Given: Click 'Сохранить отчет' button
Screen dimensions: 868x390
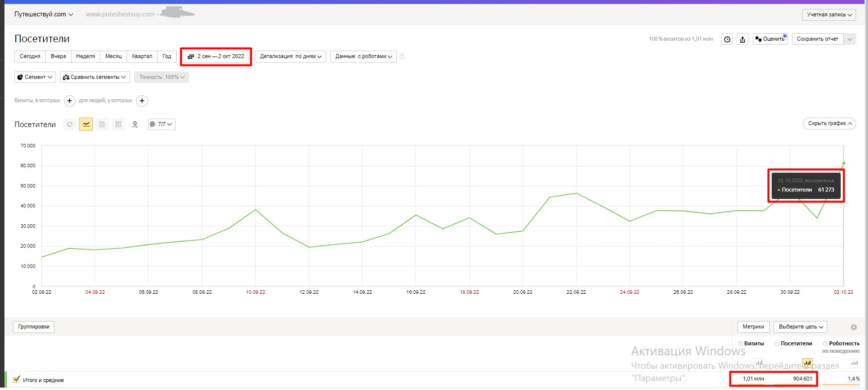Looking at the screenshot, I should coord(817,39).
